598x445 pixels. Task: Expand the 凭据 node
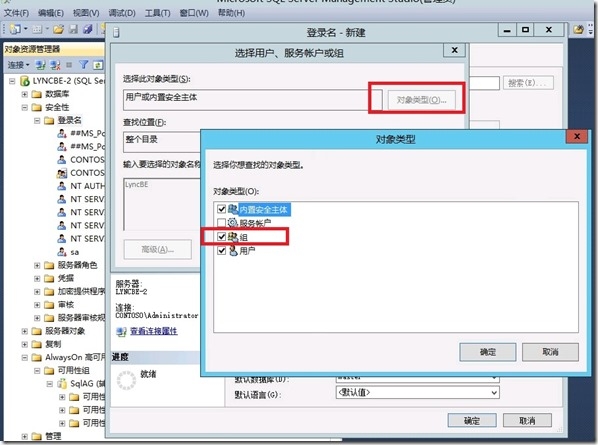(37, 279)
